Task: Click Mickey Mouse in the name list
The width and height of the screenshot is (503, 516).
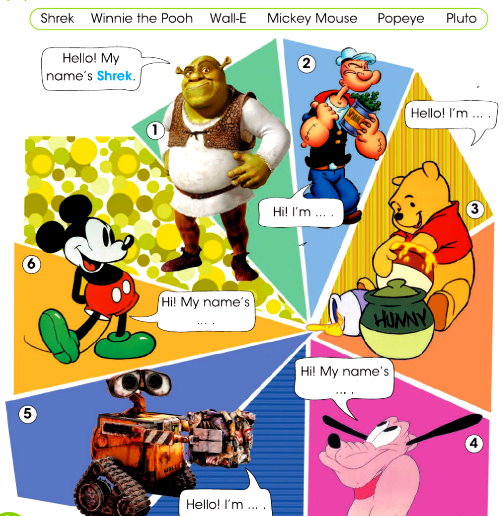Action: [x=312, y=18]
